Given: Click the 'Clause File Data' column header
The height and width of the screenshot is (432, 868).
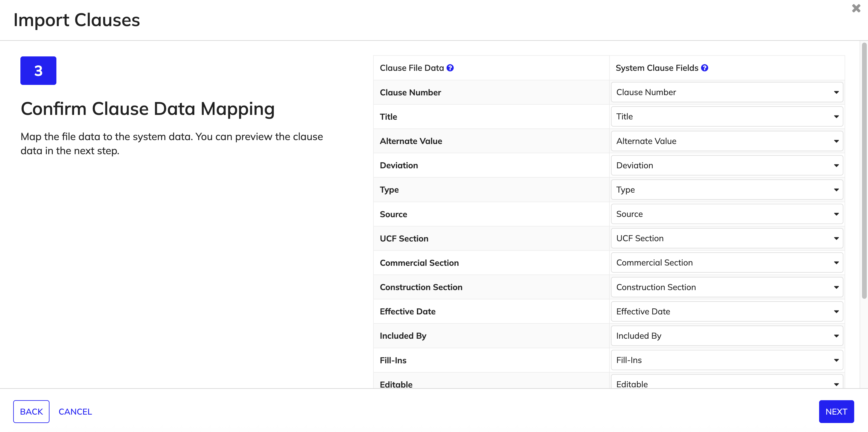Looking at the screenshot, I should 412,68.
